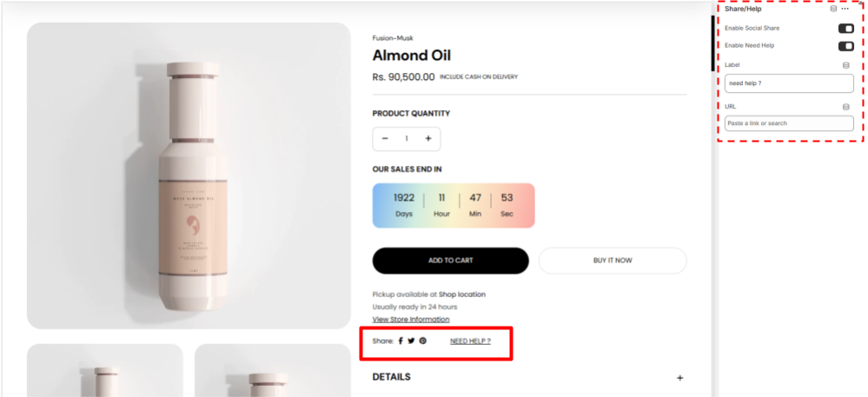Expand the Details section with plus icon
This screenshot has width=868, height=397.
680,378
